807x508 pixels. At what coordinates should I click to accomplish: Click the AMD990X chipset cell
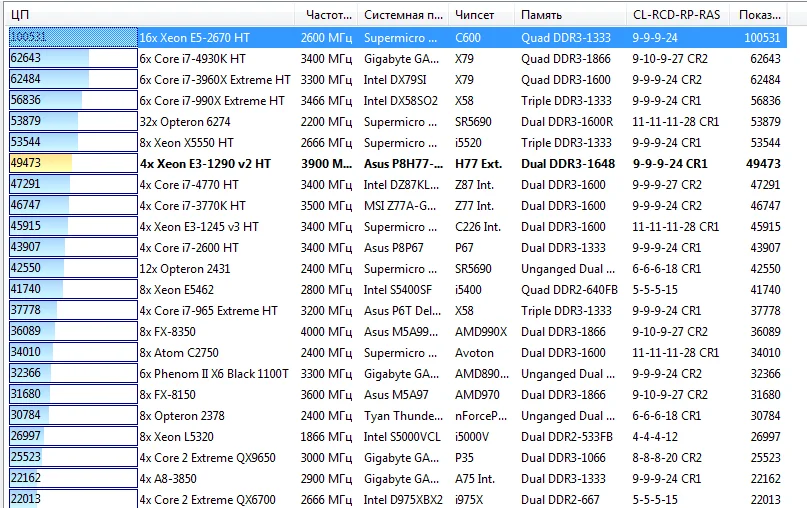point(481,332)
